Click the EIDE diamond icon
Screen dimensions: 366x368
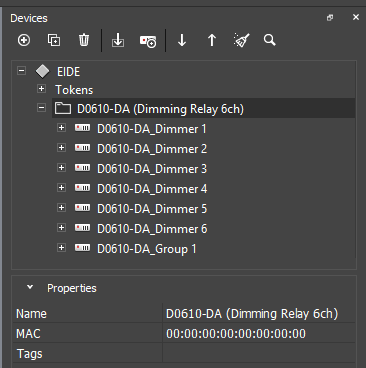[x=42, y=71]
